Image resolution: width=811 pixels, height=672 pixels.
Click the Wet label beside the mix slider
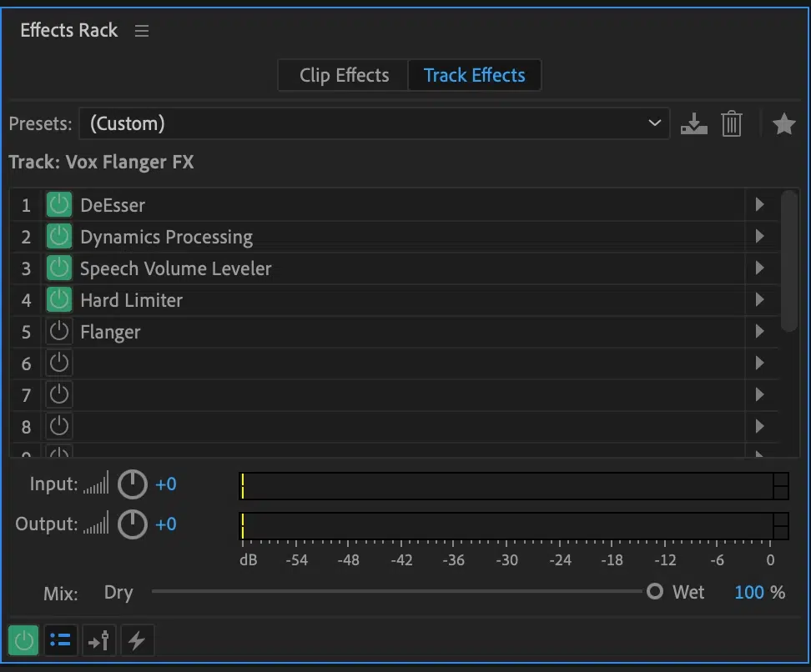point(688,593)
